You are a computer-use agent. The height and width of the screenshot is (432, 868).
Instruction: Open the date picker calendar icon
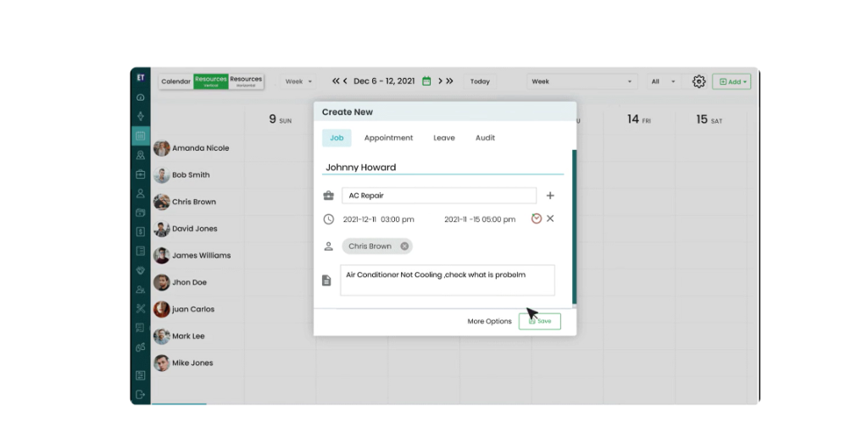[x=426, y=81]
